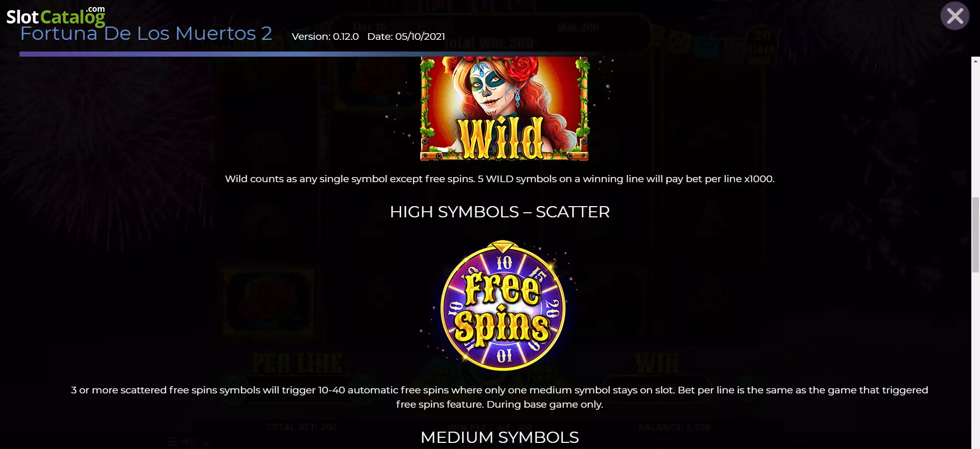Click the dimmed PER LINE label in the background
This screenshot has width=980, height=449.
tap(297, 363)
